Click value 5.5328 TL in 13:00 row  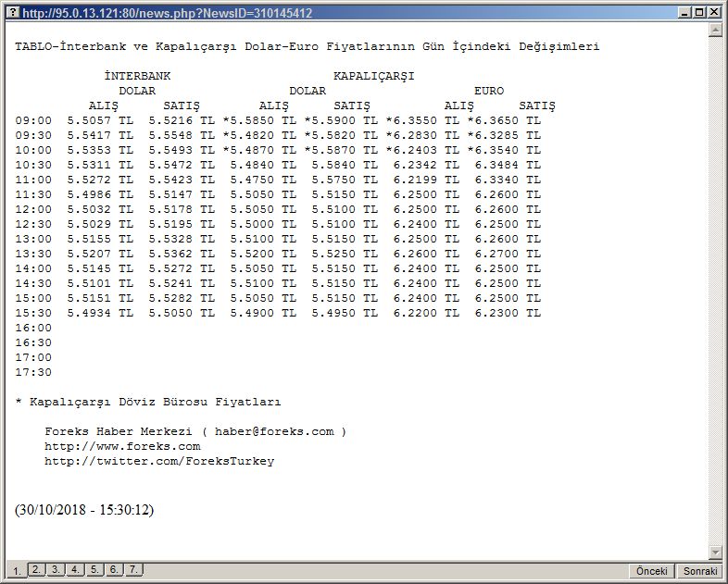point(182,240)
